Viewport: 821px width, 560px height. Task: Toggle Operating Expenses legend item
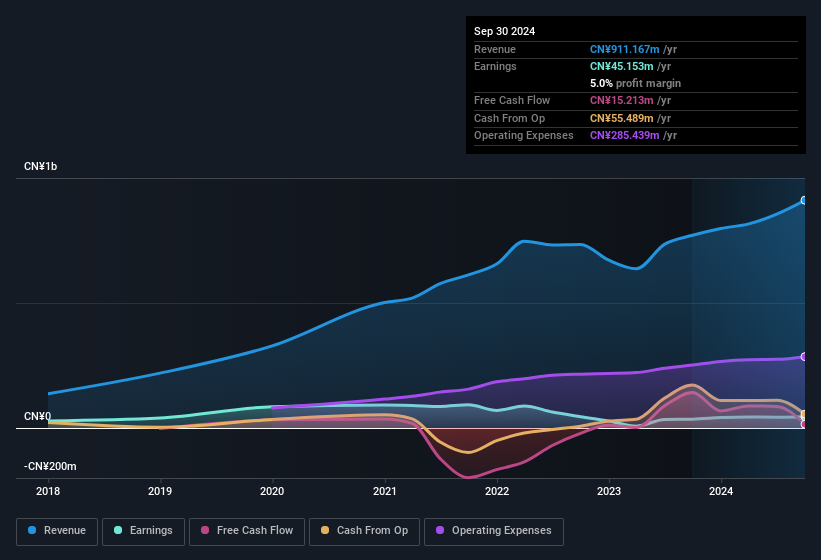494,531
